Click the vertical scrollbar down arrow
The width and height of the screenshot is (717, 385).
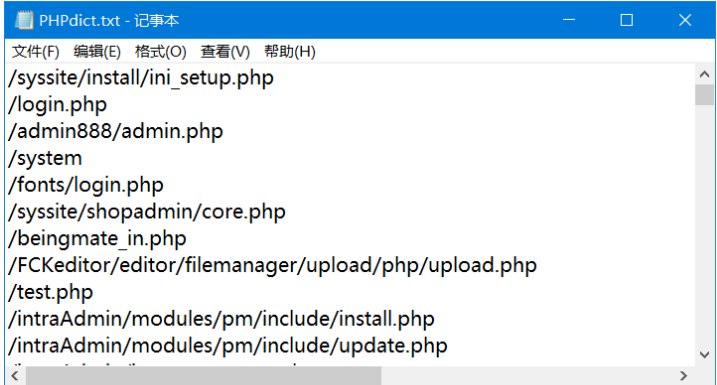coord(705,354)
